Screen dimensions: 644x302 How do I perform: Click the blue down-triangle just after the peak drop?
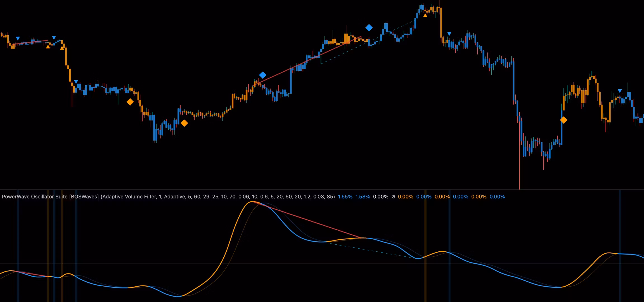(x=449, y=34)
